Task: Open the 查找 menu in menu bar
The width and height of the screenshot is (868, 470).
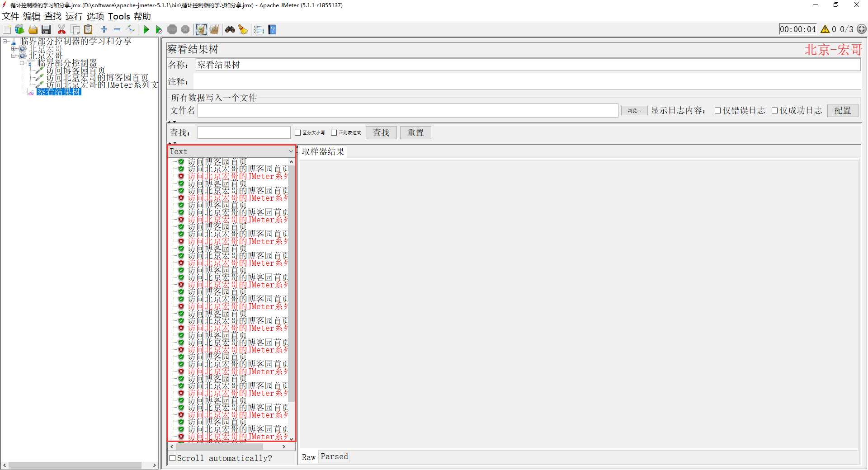Action: pos(53,16)
